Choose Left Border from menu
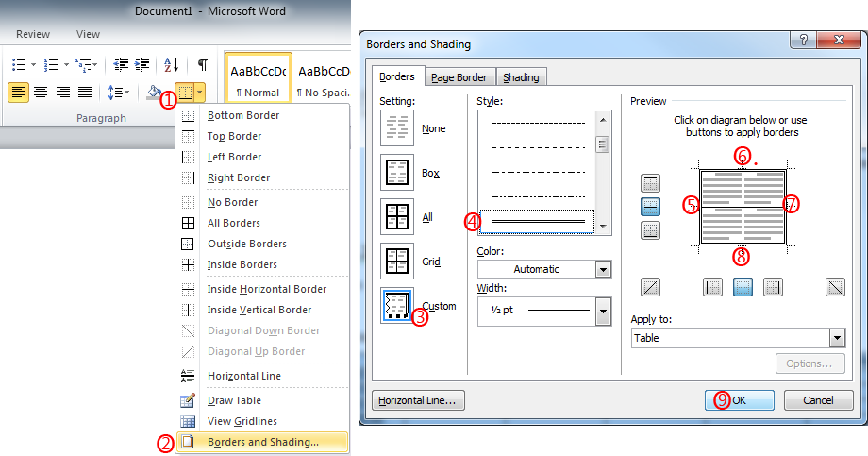Image resolution: width=868 pixels, height=456 pixels. (x=263, y=157)
